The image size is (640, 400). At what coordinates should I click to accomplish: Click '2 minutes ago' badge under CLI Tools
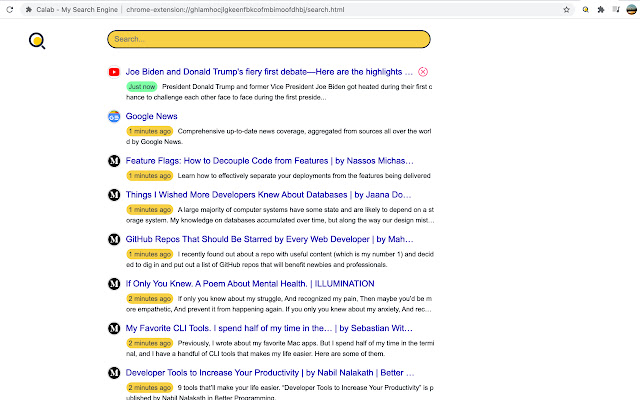click(x=149, y=343)
